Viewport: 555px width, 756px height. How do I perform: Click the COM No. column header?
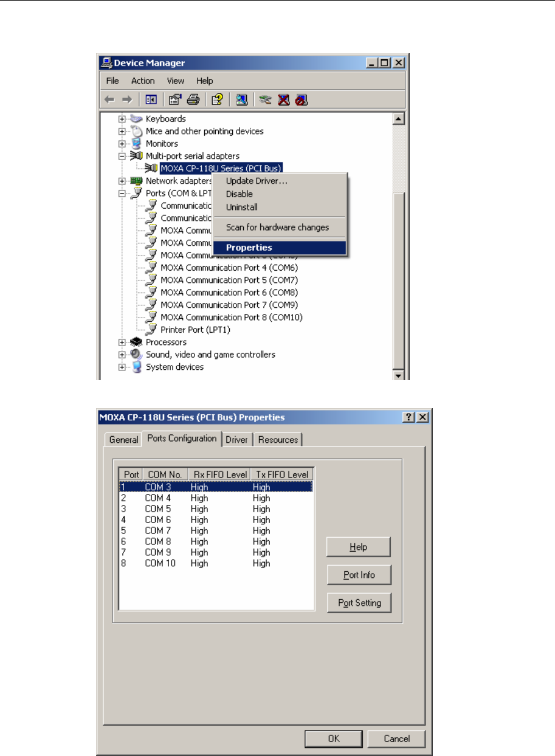tap(165, 474)
